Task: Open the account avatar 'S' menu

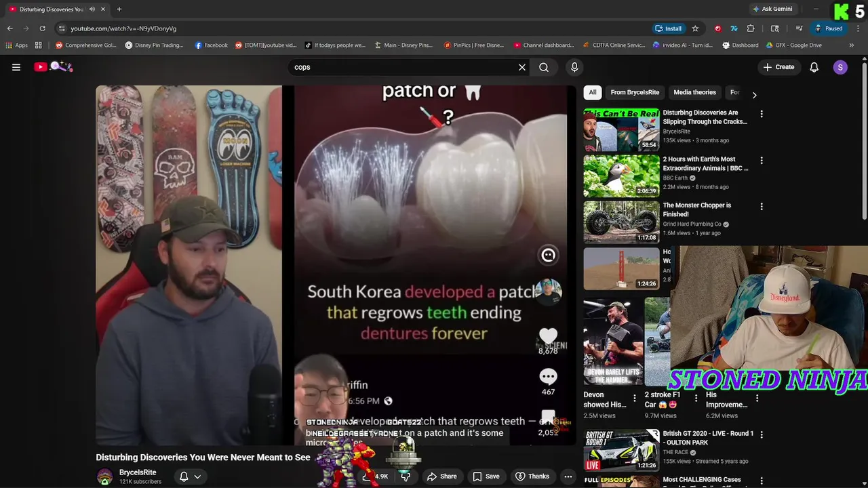Action: tap(840, 67)
